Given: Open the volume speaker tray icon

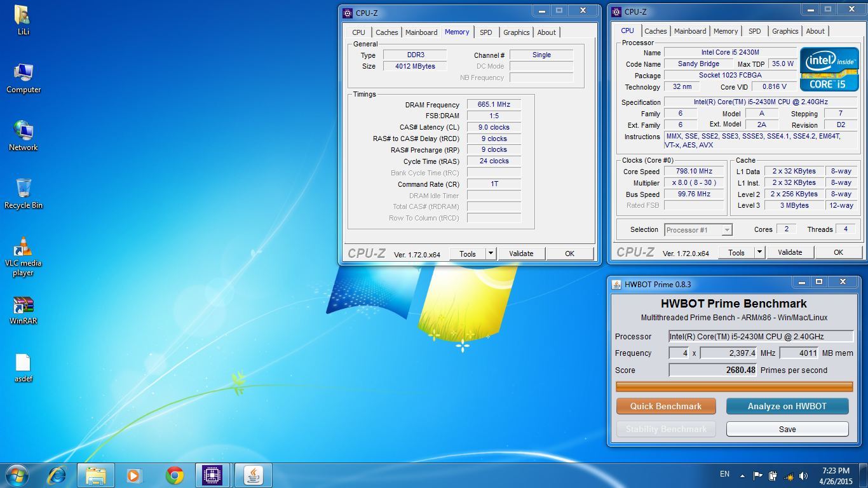Looking at the screenshot, I should pyautogui.click(x=804, y=475).
